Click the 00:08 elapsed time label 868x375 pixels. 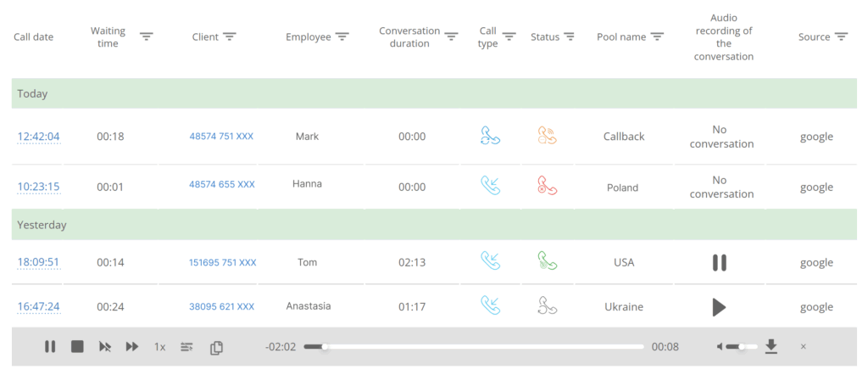point(665,347)
